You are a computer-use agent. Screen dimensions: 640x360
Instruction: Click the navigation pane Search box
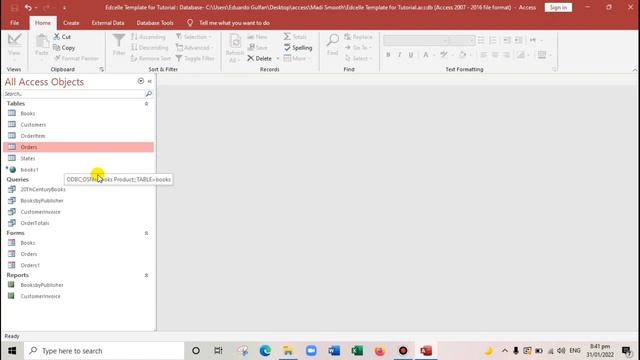click(74, 94)
